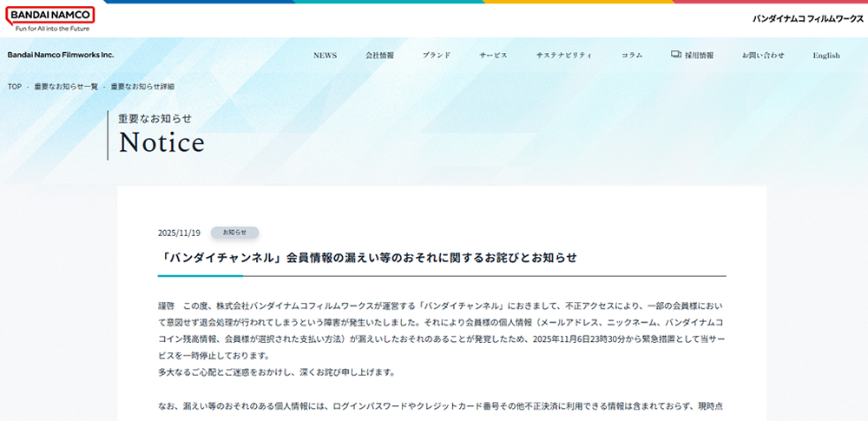Open the 会社情報 navigation menu
The width and height of the screenshot is (868, 421).
(379, 56)
